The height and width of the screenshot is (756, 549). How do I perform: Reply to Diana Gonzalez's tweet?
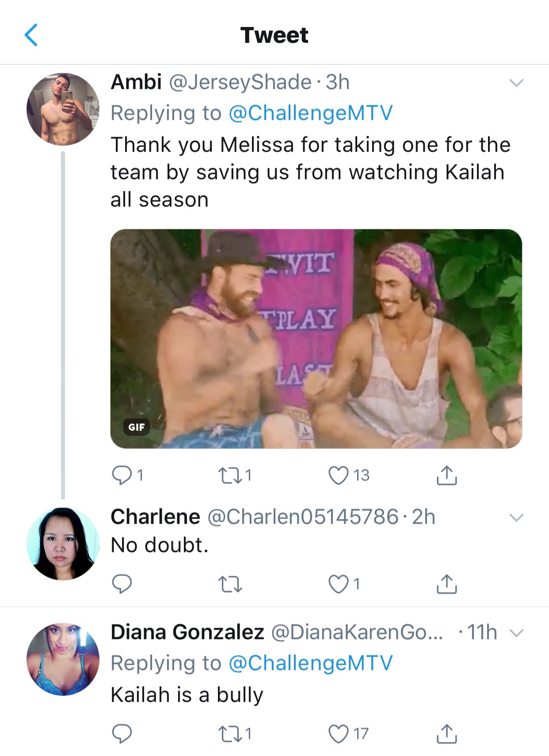tap(122, 734)
